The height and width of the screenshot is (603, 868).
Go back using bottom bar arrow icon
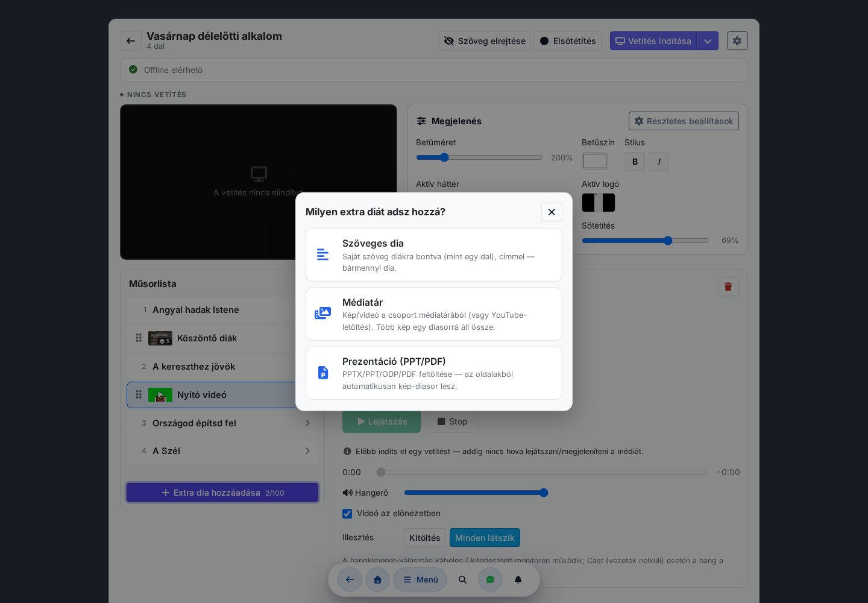point(350,579)
